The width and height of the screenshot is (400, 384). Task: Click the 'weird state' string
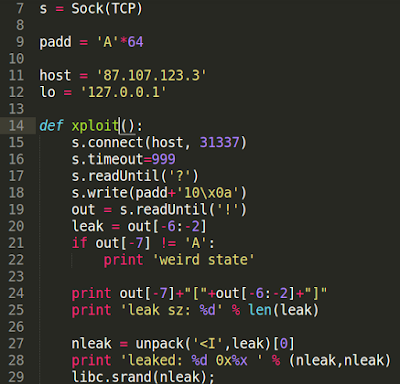[x=203, y=259]
